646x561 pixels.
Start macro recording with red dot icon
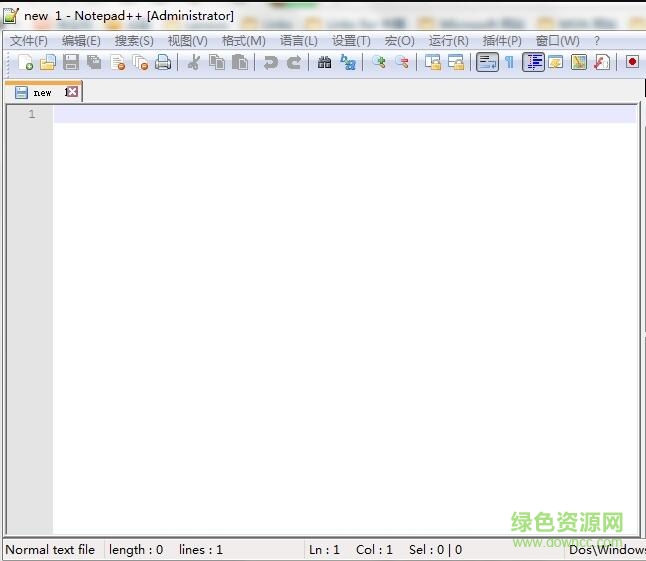(x=632, y=62)
